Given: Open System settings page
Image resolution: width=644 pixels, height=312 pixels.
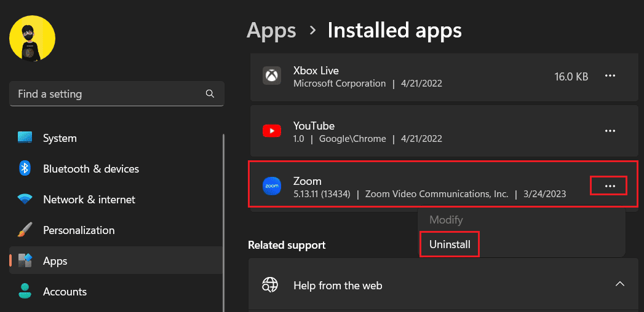Looking at the screenshot, I should pos(116,138).
